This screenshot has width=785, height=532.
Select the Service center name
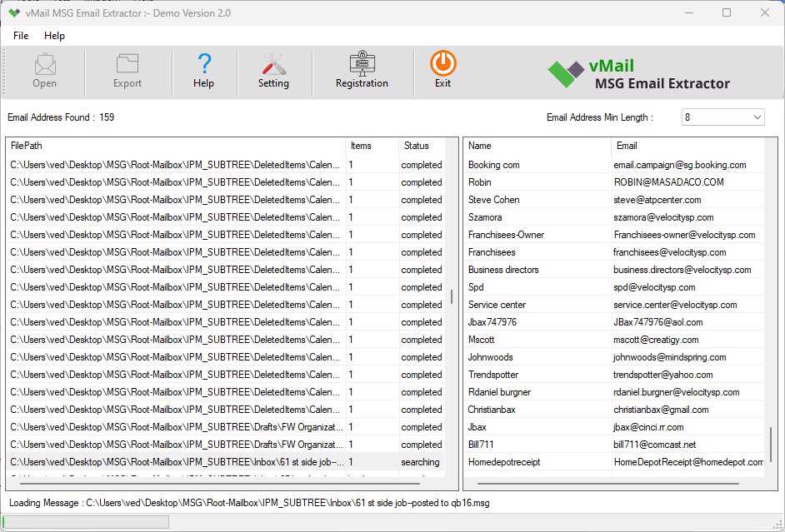(x=497, y=305)
